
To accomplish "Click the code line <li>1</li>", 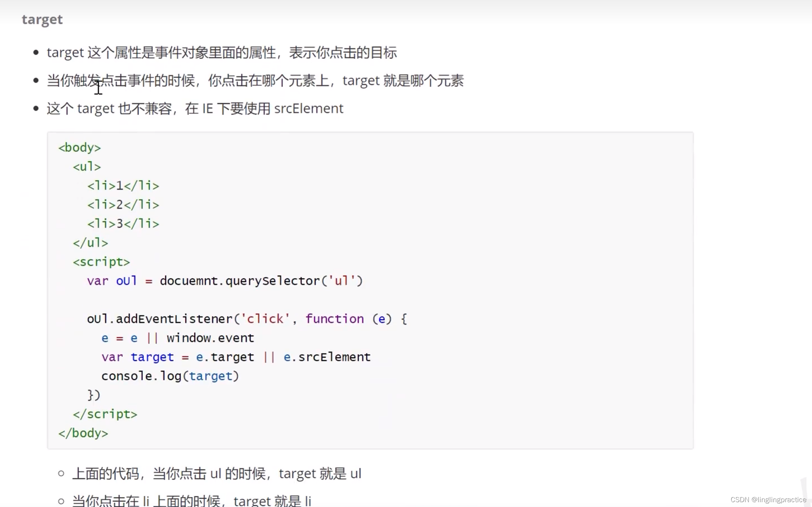I will click(x=123, y=186).
